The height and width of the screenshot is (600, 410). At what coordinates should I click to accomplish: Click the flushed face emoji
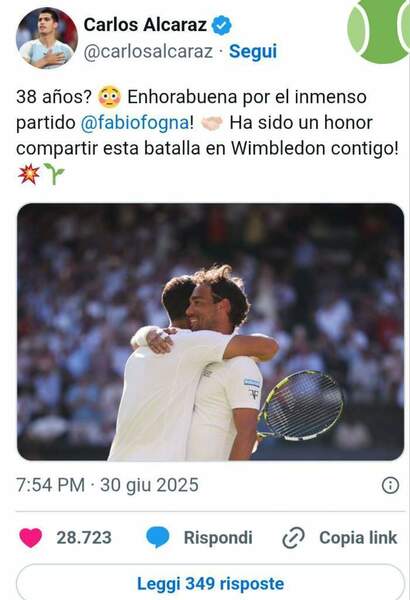[109, 97]
